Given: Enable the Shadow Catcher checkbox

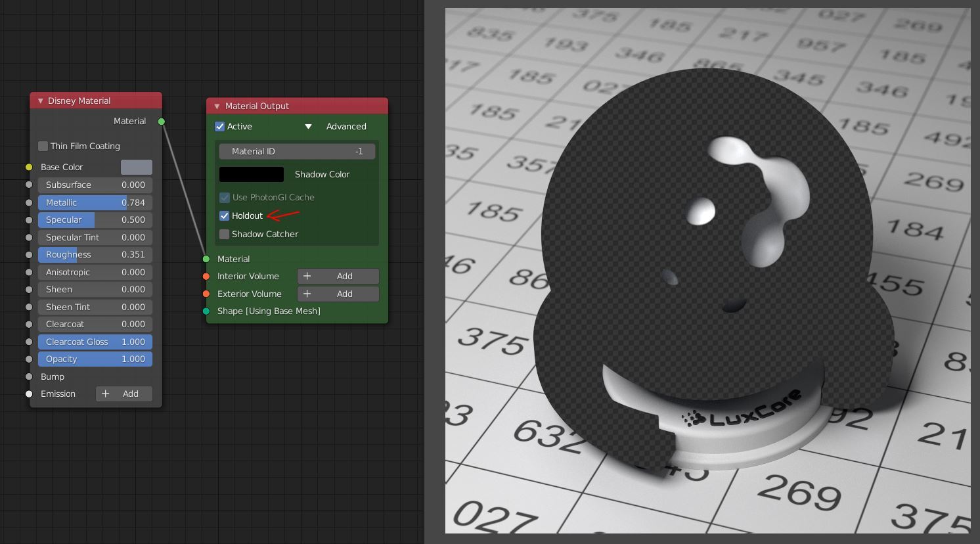Looking at the screenshot, I should [x=225, y=235].
